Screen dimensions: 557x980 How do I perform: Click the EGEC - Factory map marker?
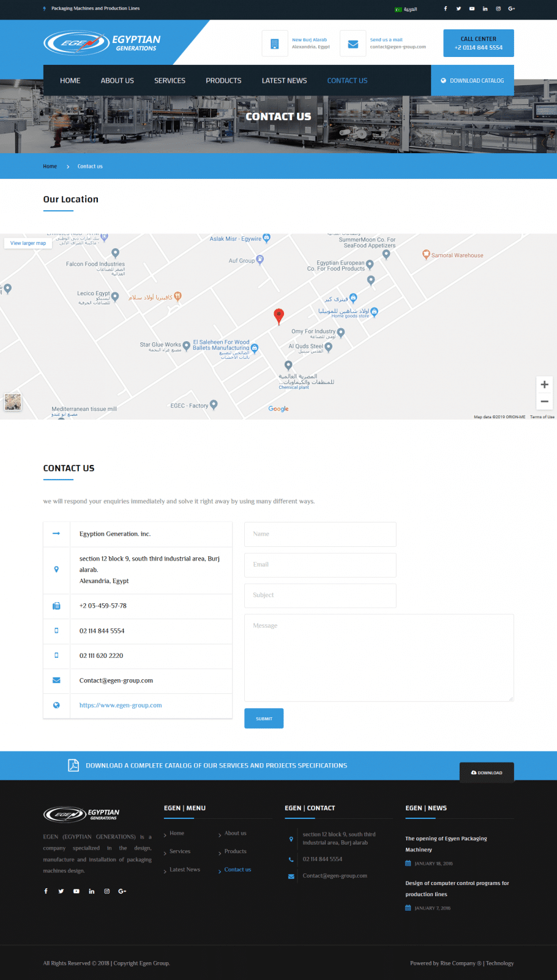213,404
